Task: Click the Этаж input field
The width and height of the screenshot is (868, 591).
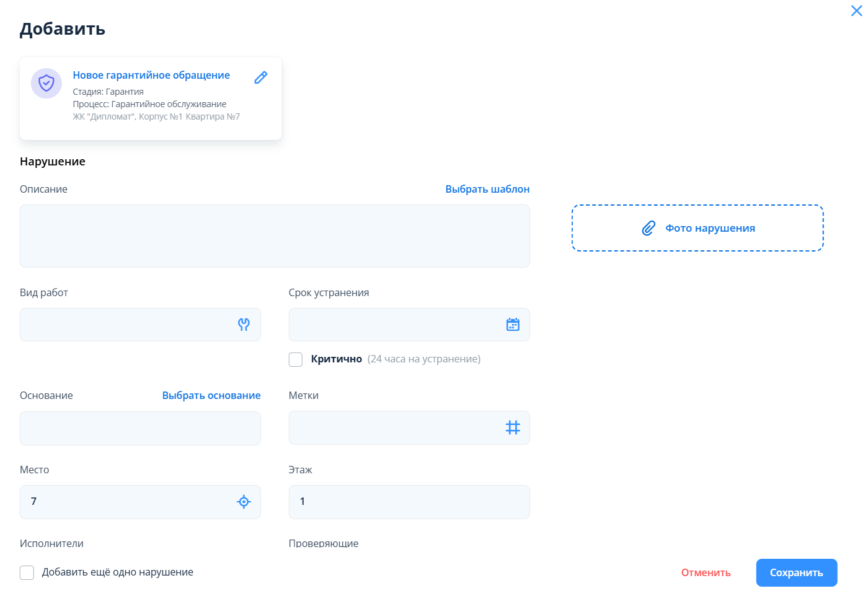Action: [409, 502]
